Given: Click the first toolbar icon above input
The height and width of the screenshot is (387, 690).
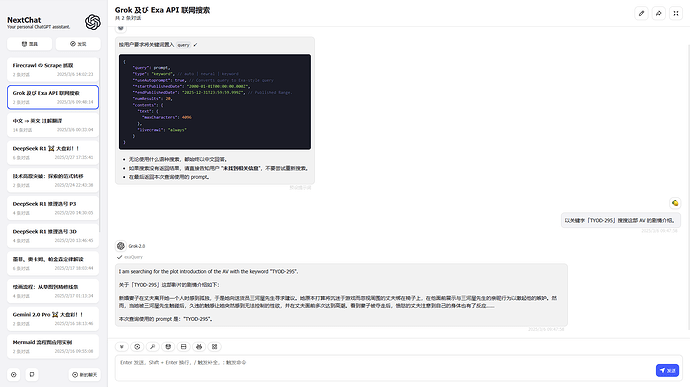Looking at the screenshot, I should point(122,347).
